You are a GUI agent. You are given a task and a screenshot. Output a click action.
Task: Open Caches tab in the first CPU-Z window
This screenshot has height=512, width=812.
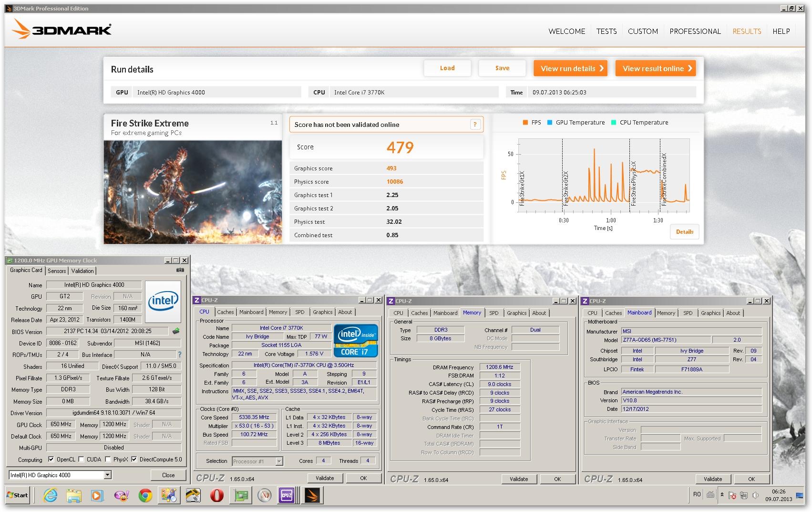tap(226, 312)
